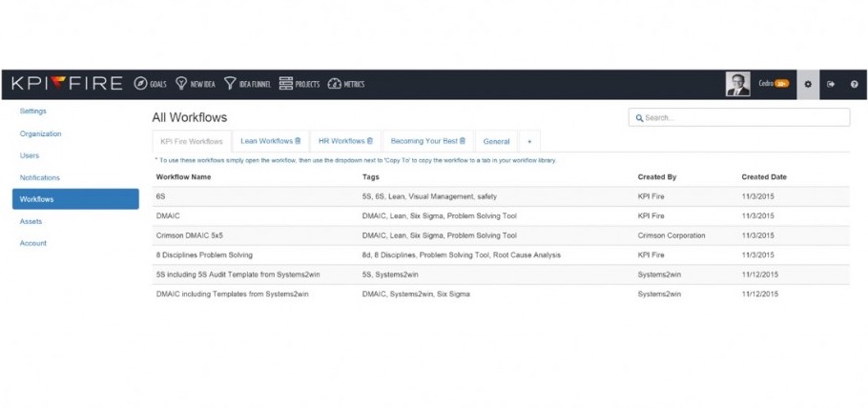Screen dimensions: 868x408
Task: Click the workflow search field
Action: 739,117
